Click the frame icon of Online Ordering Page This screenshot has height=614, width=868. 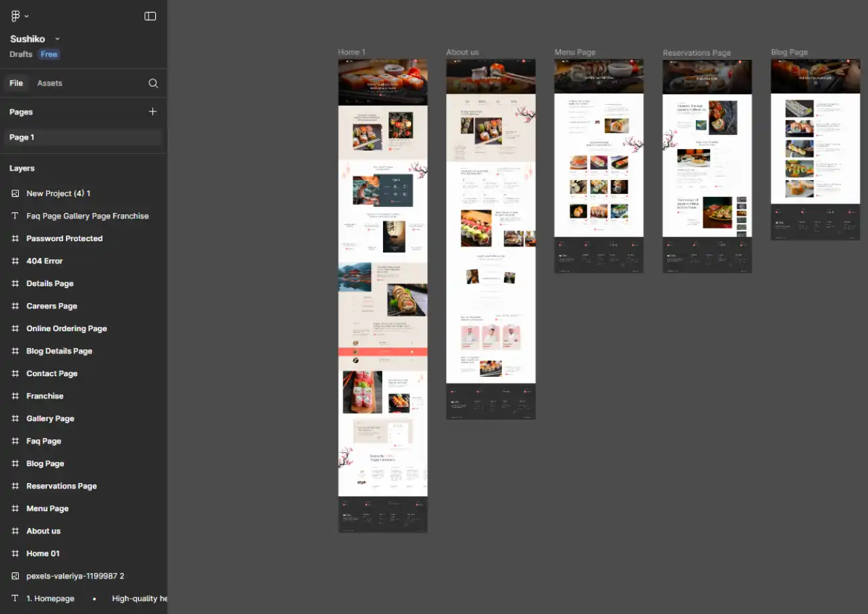15,328
